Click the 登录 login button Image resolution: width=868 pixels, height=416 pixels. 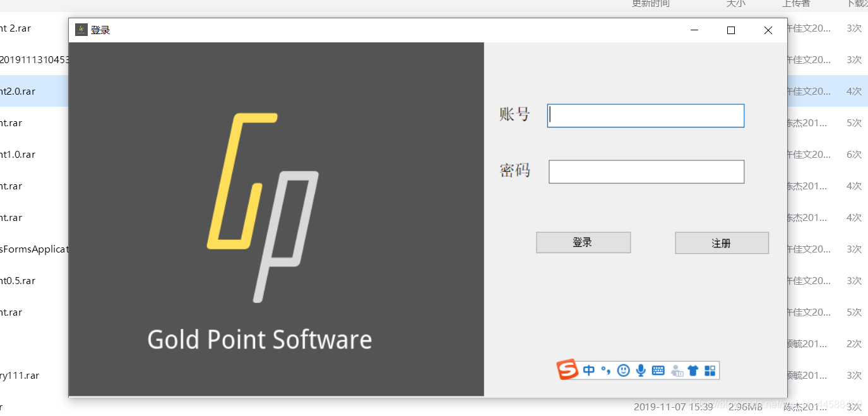583,242
